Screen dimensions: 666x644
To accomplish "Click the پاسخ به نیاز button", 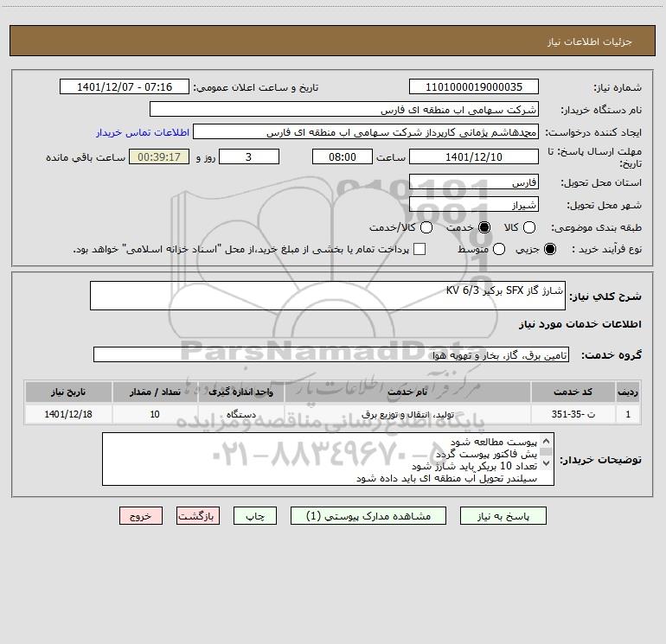I will 503,516.
